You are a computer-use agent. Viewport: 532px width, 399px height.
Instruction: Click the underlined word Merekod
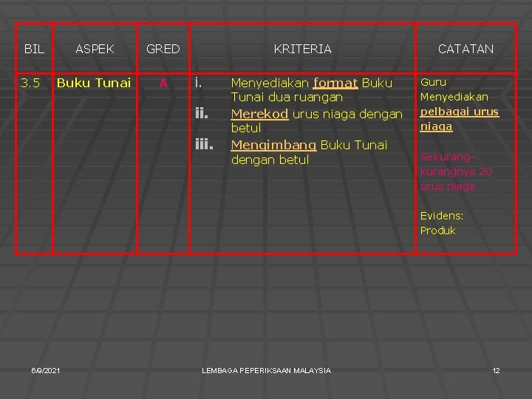(259, 114)
